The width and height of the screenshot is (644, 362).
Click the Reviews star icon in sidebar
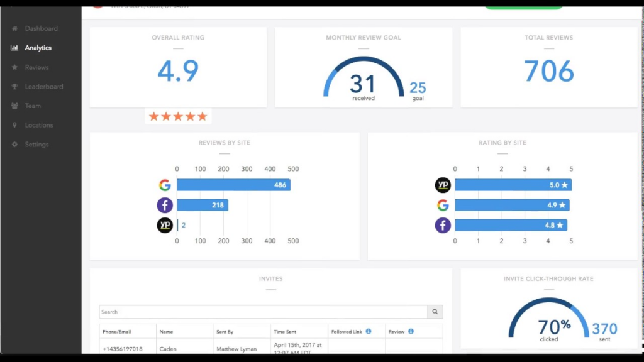pos(14,67)
